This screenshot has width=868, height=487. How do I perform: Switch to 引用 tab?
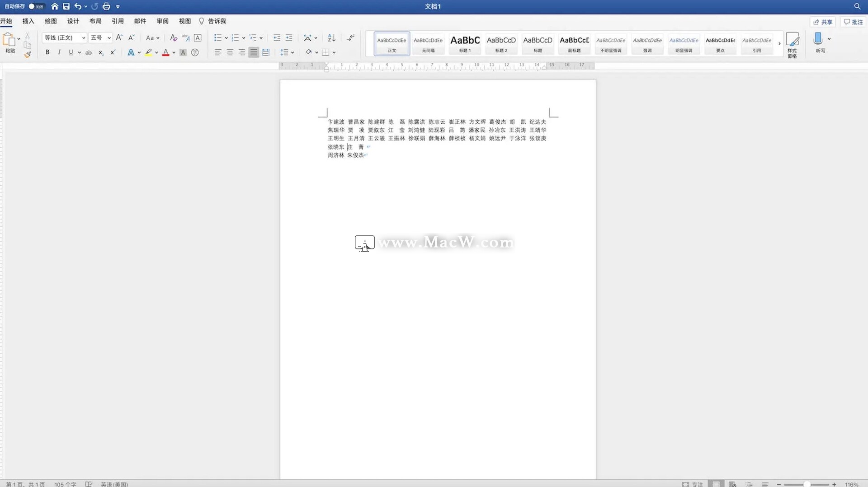(118, 21)
